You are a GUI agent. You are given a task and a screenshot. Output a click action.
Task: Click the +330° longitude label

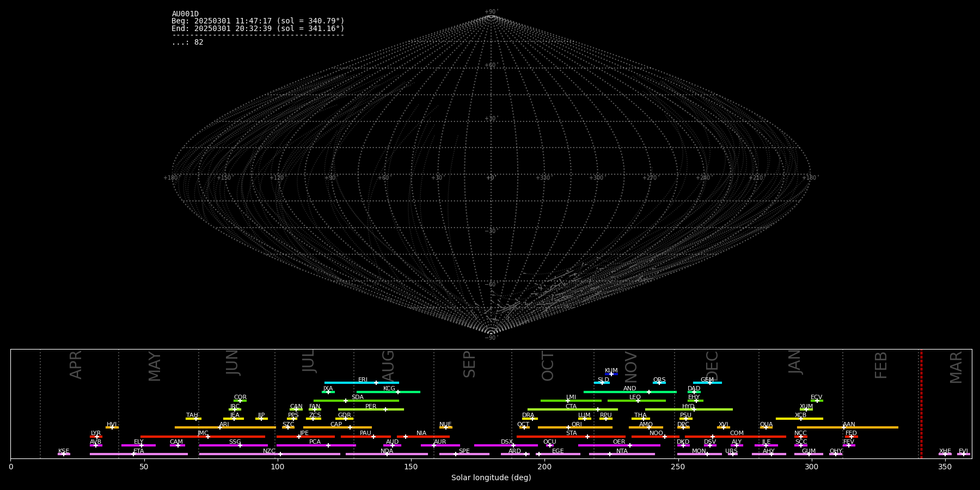coord(543,178)
